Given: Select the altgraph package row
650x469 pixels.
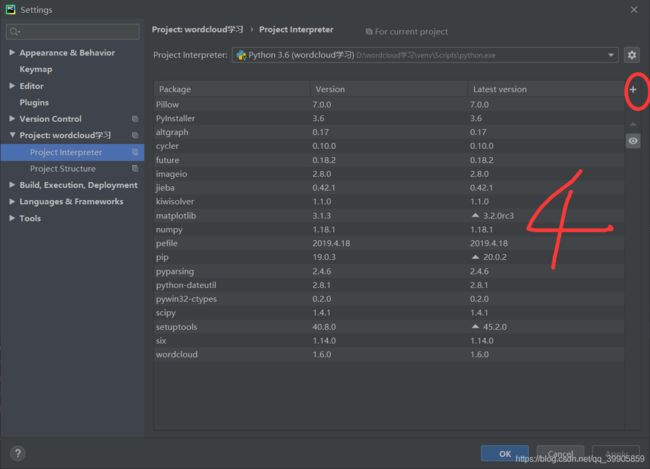Looking at the screenshot, I should pos(389,132).
